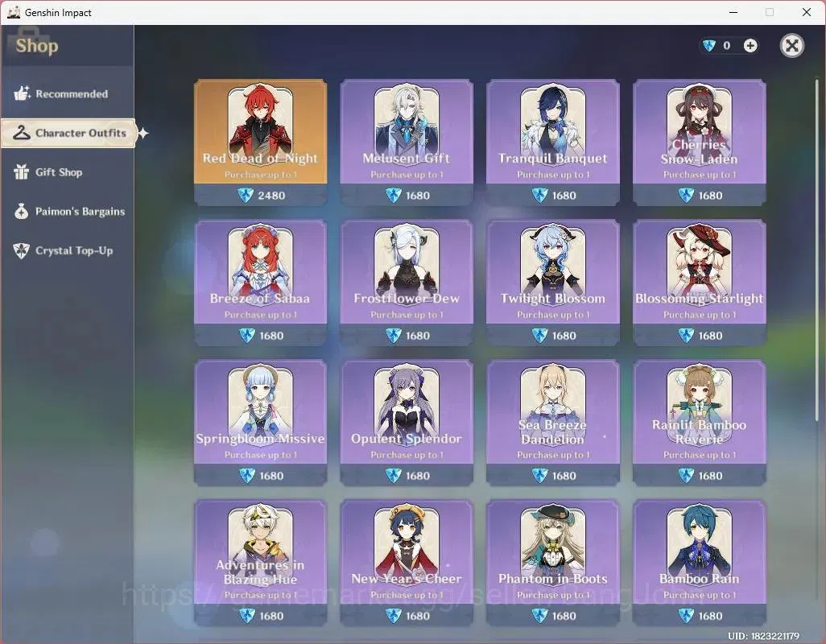Open the Breeze of Sabaa outfit
This screenshot has width=826, height=644.
point(260,283)
